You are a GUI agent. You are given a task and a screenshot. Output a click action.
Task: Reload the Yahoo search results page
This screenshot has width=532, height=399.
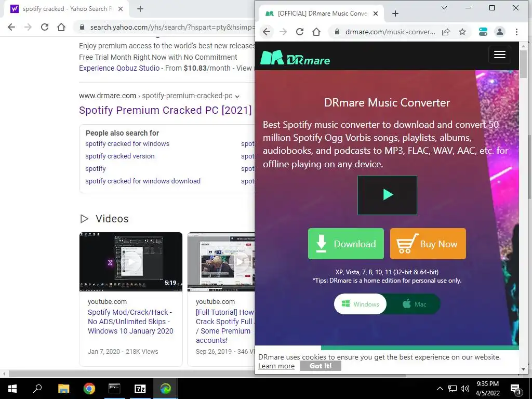tap(45, 27)
